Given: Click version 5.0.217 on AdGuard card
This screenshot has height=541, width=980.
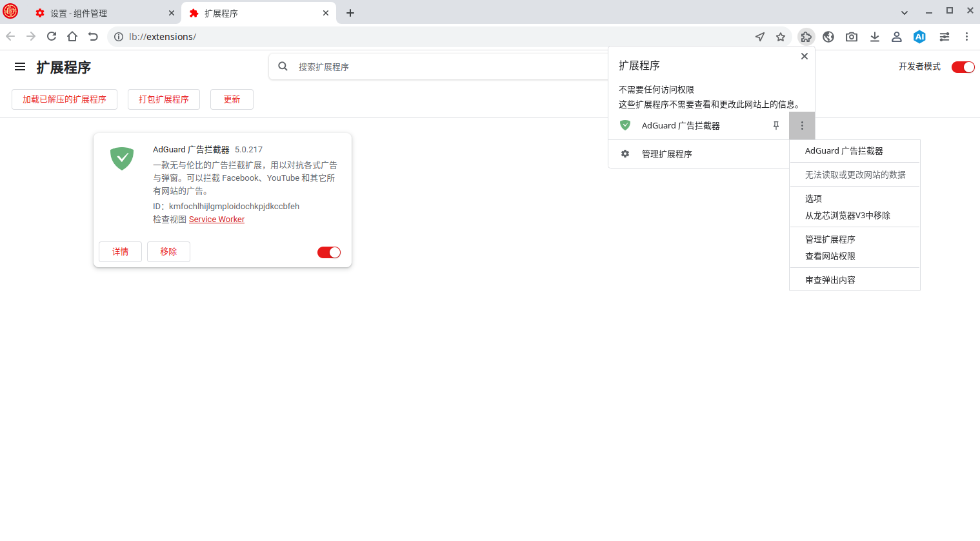Looking at the screenshot, I should (248, 150).
